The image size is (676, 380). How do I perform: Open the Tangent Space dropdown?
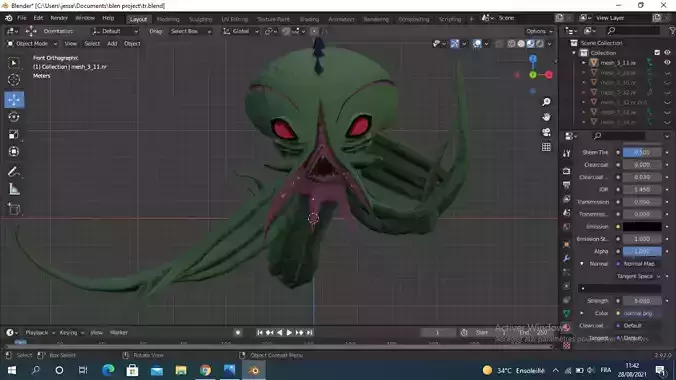[639, 276]
